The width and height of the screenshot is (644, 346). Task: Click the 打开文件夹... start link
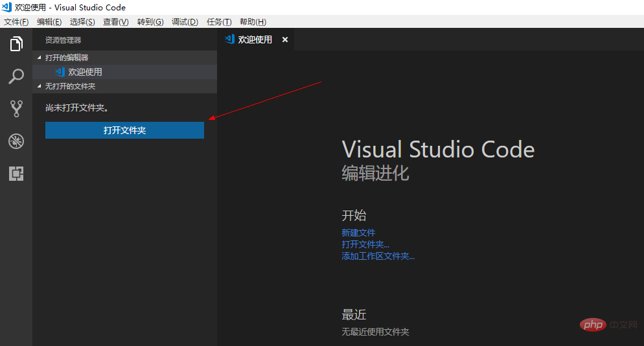pyautogui.click(x=365, y=244)
